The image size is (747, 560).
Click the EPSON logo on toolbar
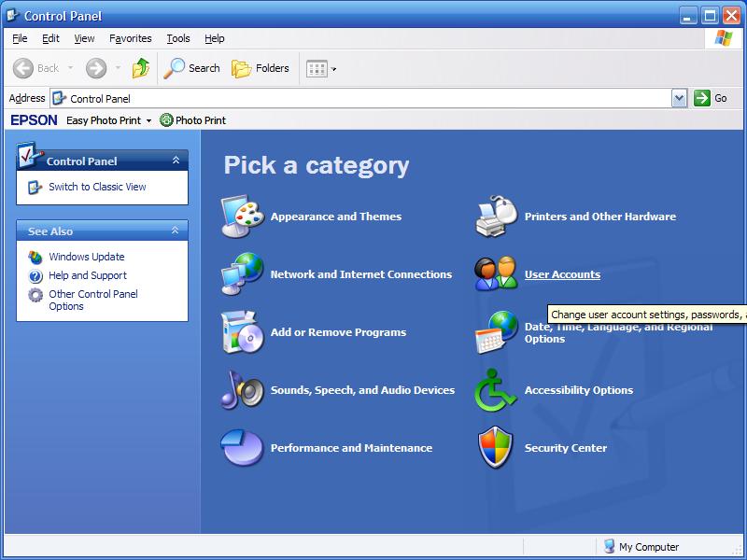pyautogui.click(x=34, y=120)
